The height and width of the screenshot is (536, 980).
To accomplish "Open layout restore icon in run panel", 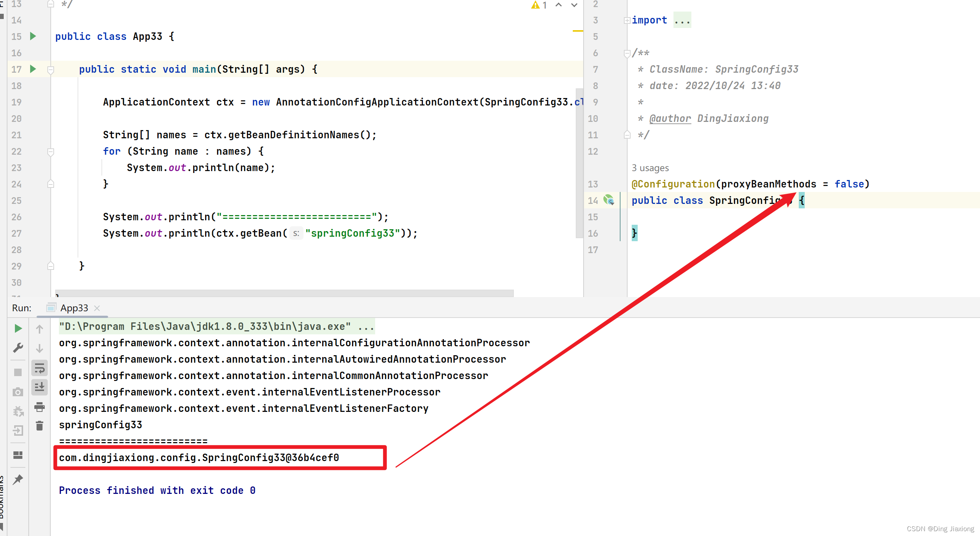I will 18,455.
